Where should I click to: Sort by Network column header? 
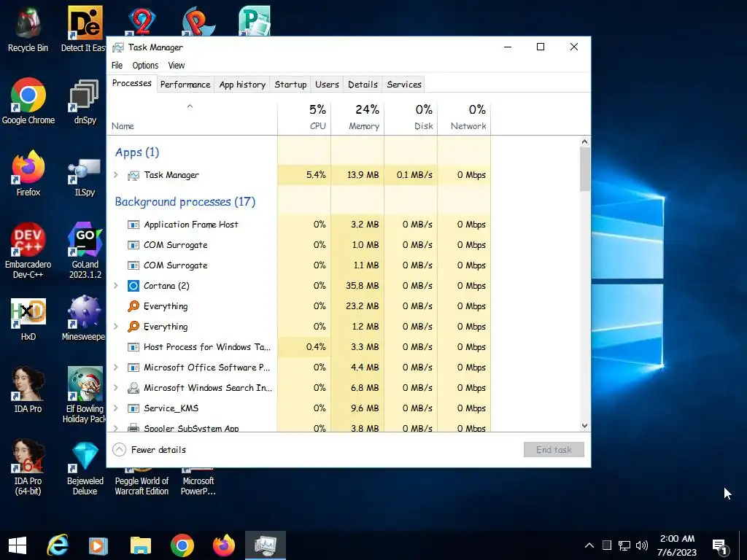[464, 117]
